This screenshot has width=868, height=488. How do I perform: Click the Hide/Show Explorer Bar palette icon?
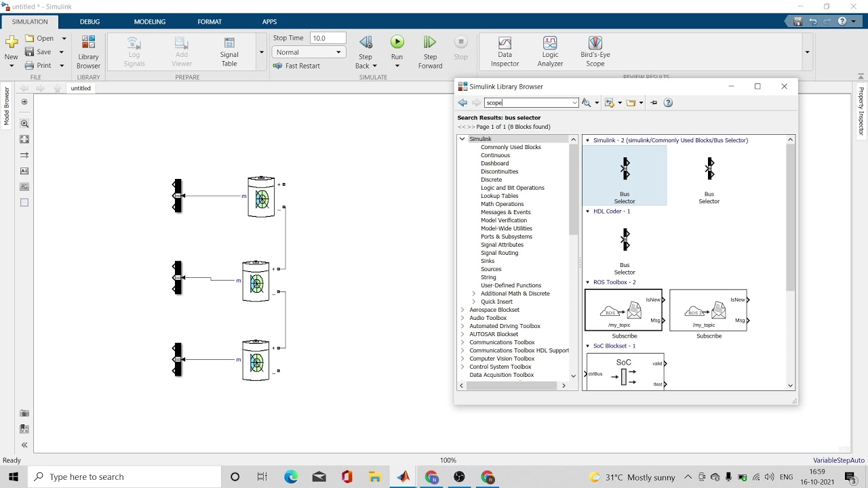tap(24, 102)
